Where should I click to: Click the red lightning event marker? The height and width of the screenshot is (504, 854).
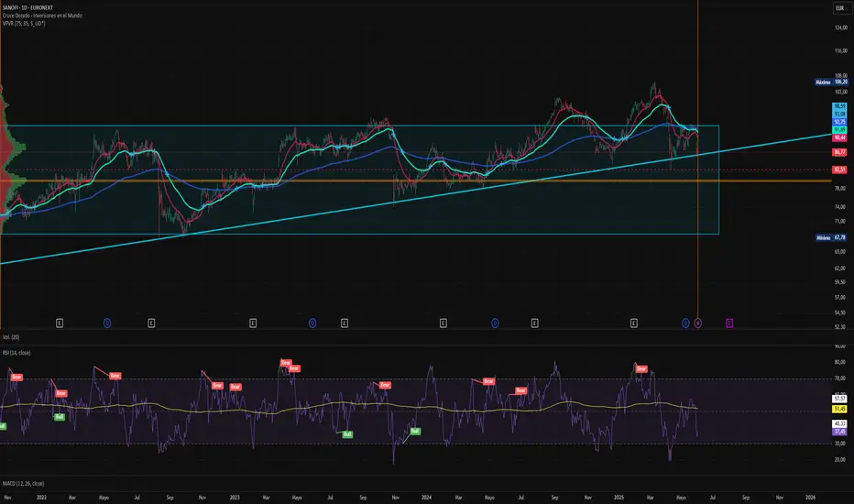pos(698,323)
